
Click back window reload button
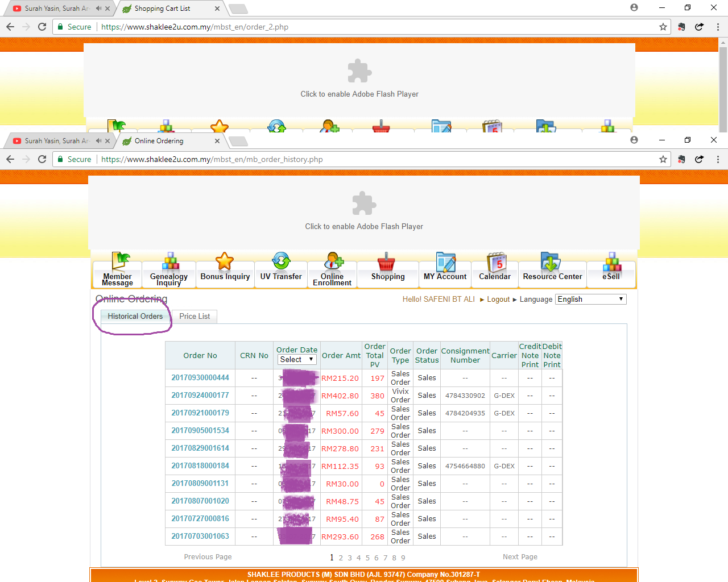tap(42, 27)
